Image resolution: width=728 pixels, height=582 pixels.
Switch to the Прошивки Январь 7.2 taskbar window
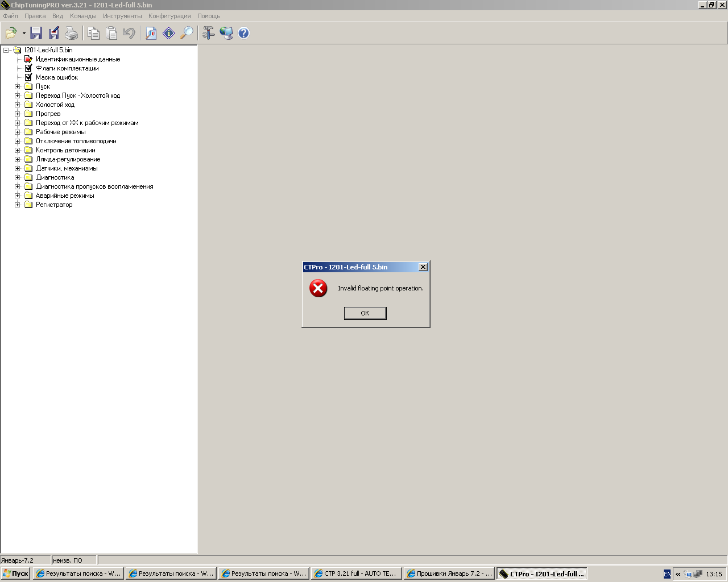click(x=449, y=573)
